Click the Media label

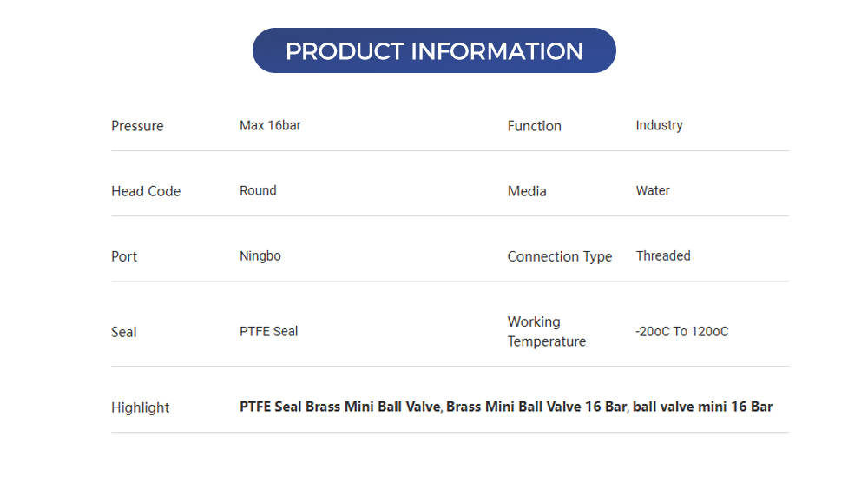coord(527,191)
